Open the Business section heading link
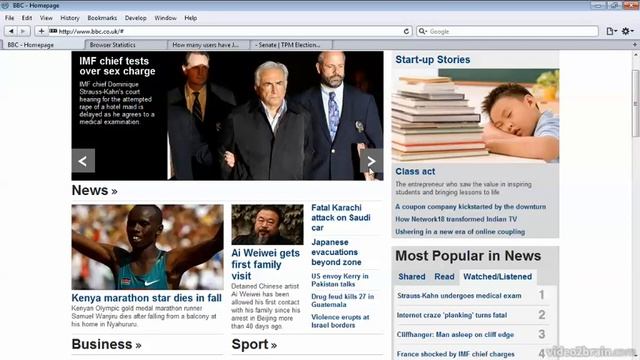 (x=107, y=344)
